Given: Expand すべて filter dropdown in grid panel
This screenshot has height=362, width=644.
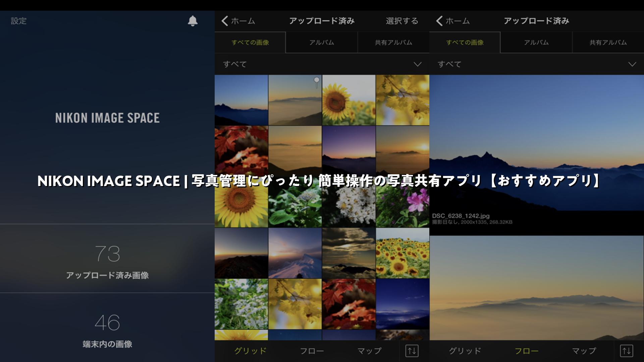Looking at the screenshot, I should click(322, 64).
